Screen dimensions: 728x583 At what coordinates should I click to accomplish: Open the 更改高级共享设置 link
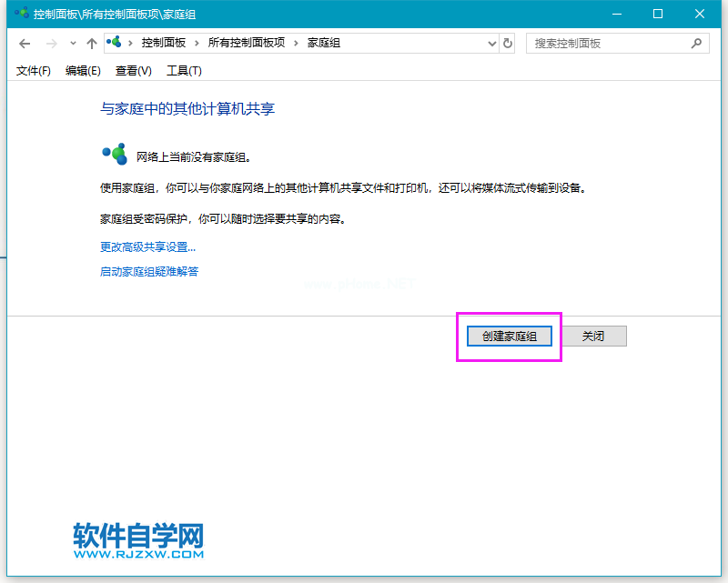[x=147, y=246]
